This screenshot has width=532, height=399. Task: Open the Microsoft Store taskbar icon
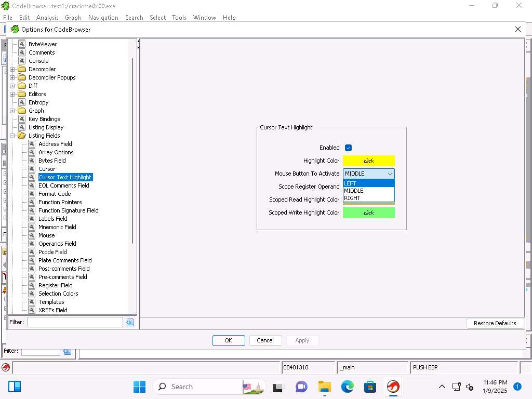click(370, 387)
